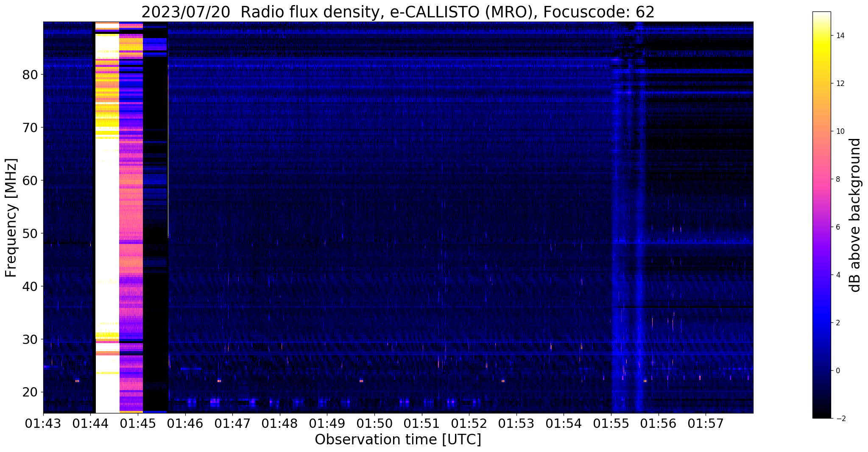This screenshot has width=868, height=452.
Task: Click the colorbar tick label 2
Action: pos(837,323)
